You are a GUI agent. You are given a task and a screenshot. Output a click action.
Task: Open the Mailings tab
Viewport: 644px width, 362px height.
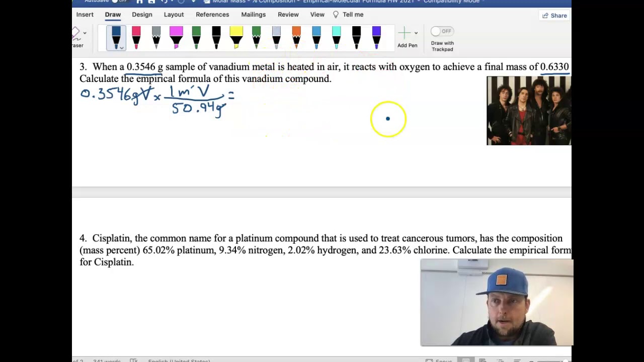click(253, 15)
